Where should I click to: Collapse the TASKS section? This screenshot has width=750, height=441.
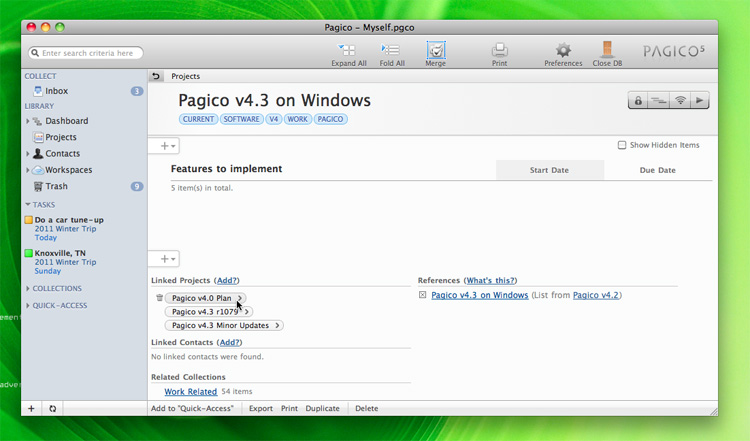point(28,205)
